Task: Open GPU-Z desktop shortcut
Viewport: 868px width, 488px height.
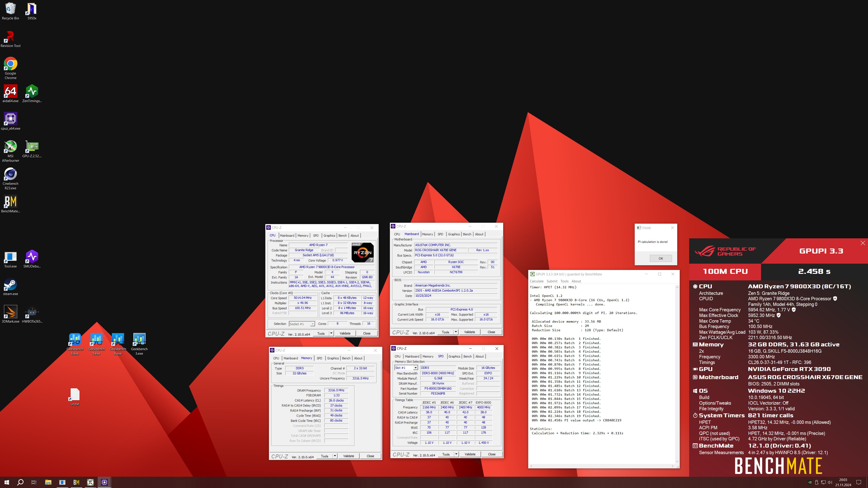Action: (32, 149)
